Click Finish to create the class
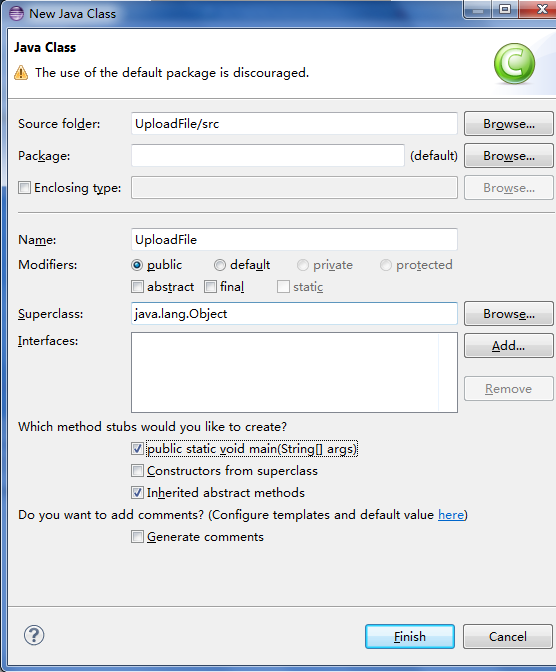This screenshot has width=556, height=672. (410, 636)
